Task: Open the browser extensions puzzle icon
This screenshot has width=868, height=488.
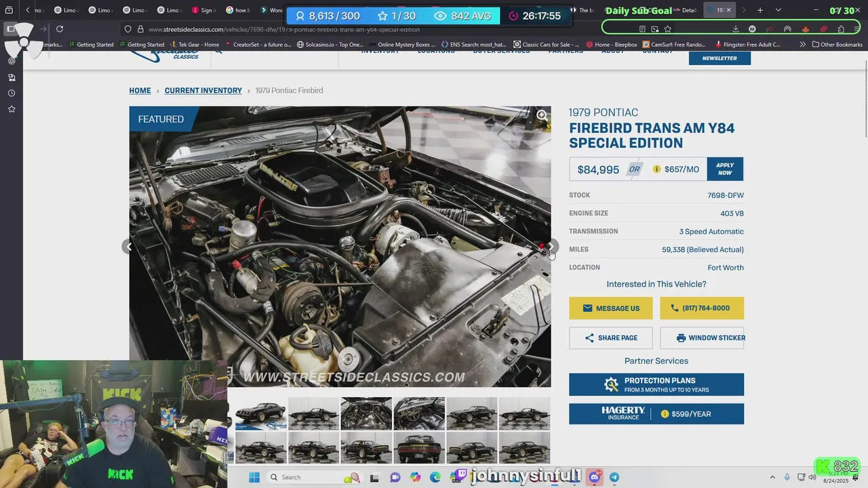Action: coord(841,29)
